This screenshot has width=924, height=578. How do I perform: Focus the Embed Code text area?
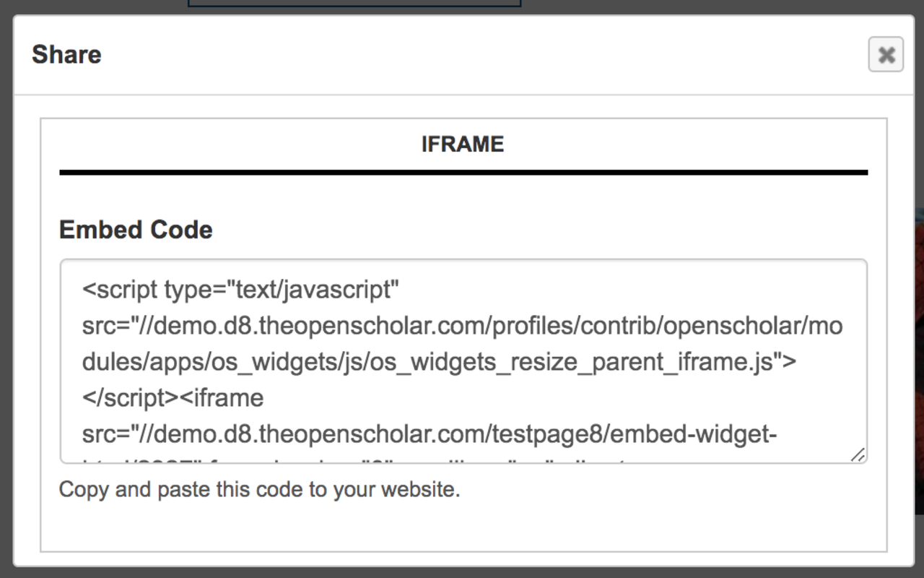463,361
